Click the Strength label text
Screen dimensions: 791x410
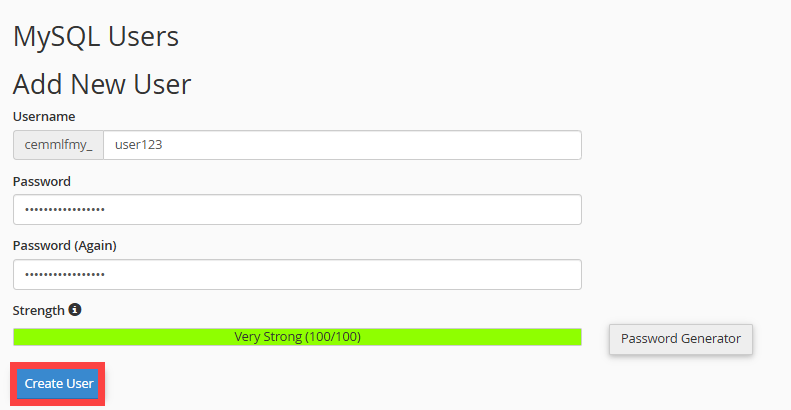[38, 310]
